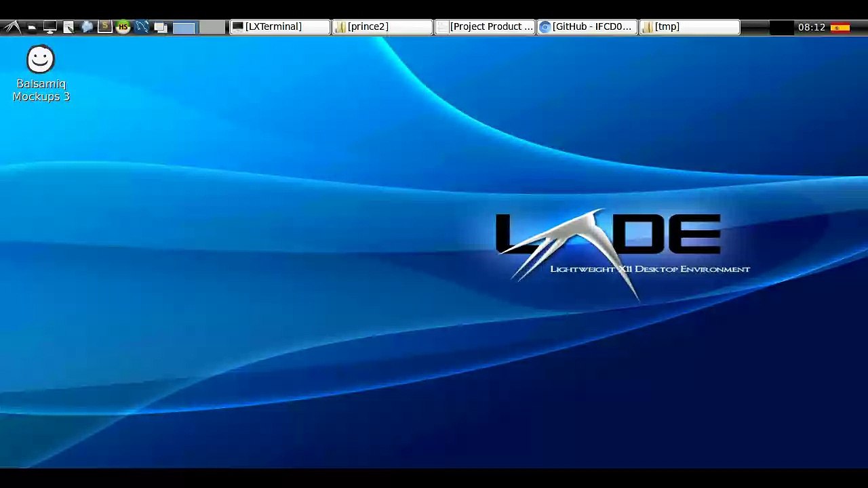The width and height of the screenshot is (868, 488).
Task: Restore the tmp folder window
Action: click(x=689, y=27)
